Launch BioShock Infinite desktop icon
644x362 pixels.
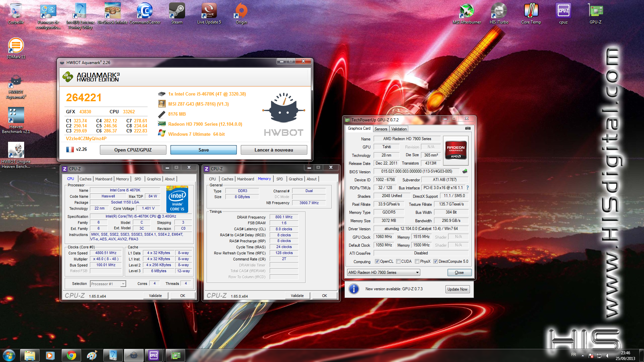112,13
